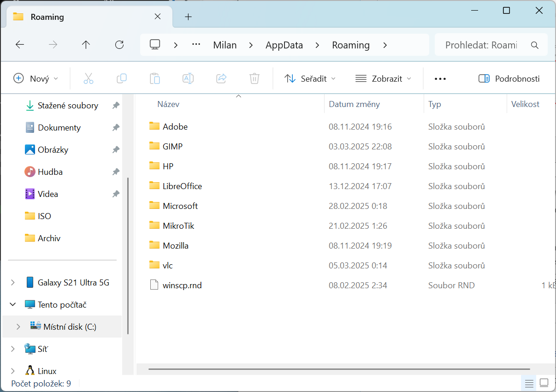The height and width of the screenshot is (392, 556).
Task: Select Místní disk (C:) in sidebar
Action: 62,327
